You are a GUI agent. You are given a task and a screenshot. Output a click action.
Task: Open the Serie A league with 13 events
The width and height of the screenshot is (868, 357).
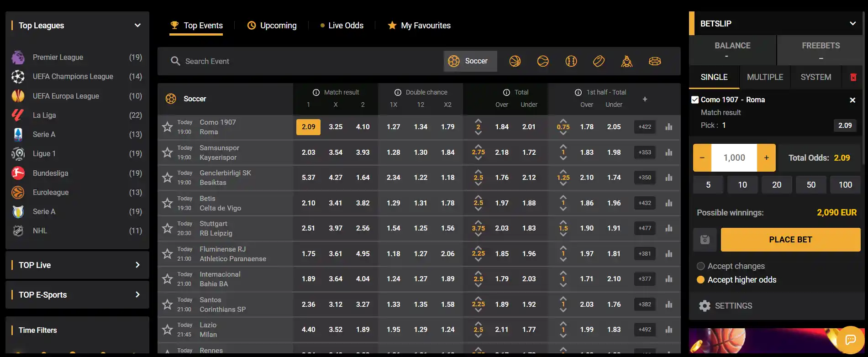[x=77, y=134]
